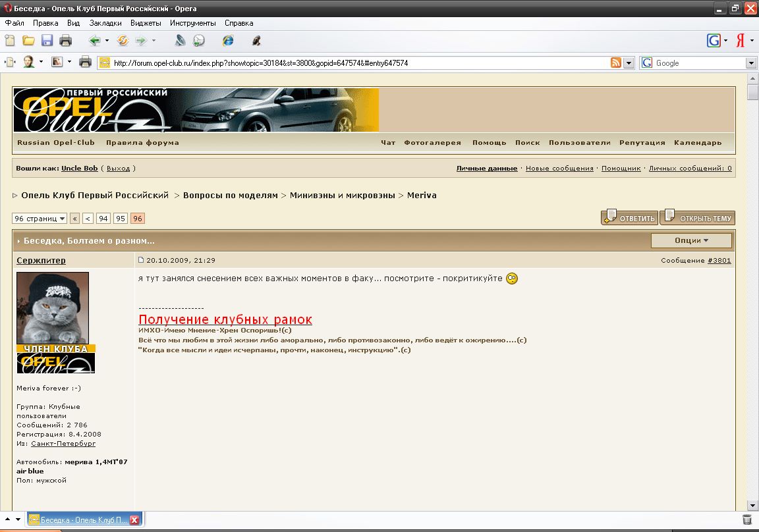
Task: Click the person portrait icon by the address bar
Action: [x=28, y=62]
